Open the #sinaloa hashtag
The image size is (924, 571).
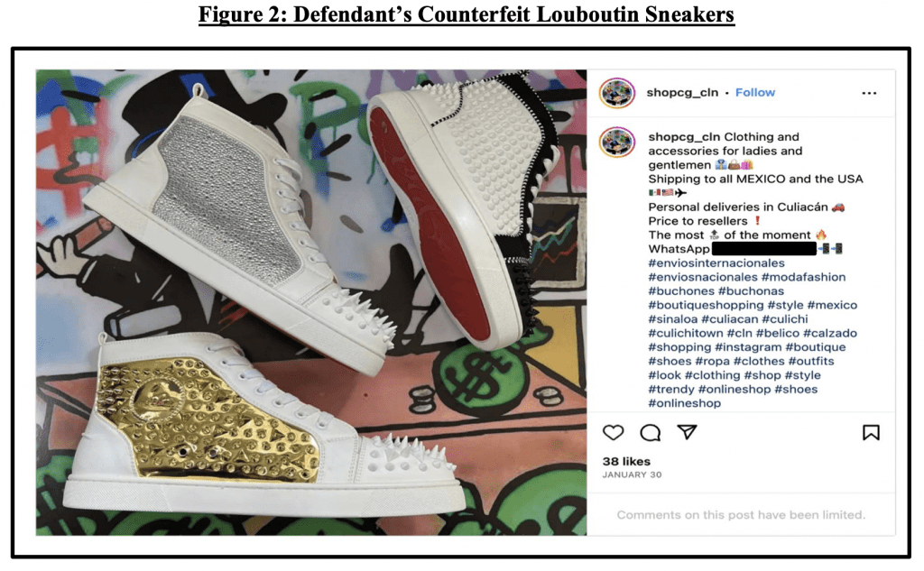pos(673,318)
